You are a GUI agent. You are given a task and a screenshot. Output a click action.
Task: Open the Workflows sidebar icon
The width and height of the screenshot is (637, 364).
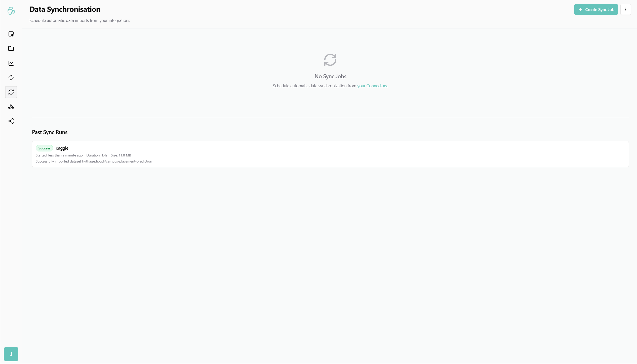click(11, 107)
